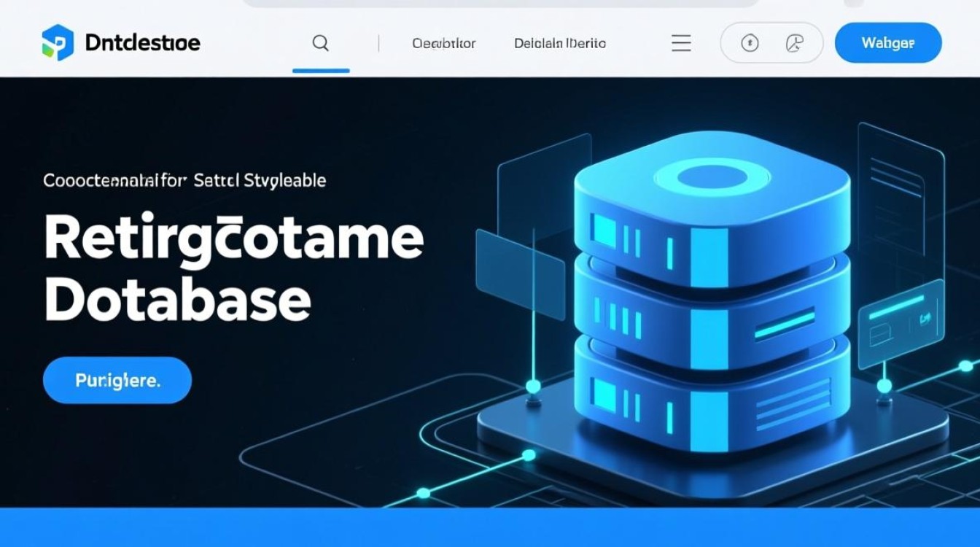
Task: Click the tall document panel at upper right
Action: pos(901,190)
